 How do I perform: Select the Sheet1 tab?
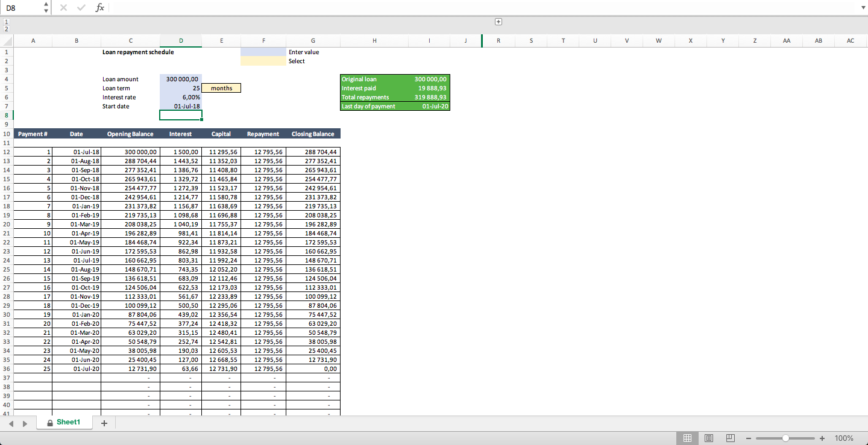(x=68, y=422)
